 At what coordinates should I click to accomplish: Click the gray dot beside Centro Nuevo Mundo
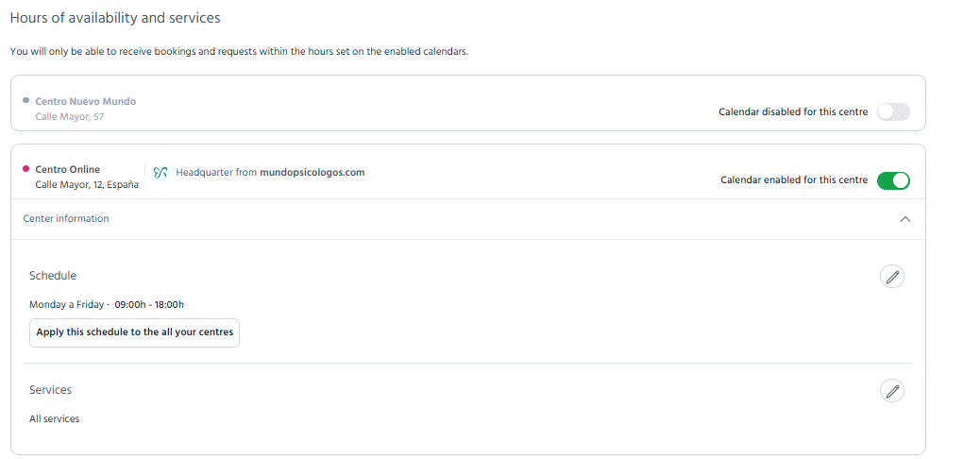[26, 100]
